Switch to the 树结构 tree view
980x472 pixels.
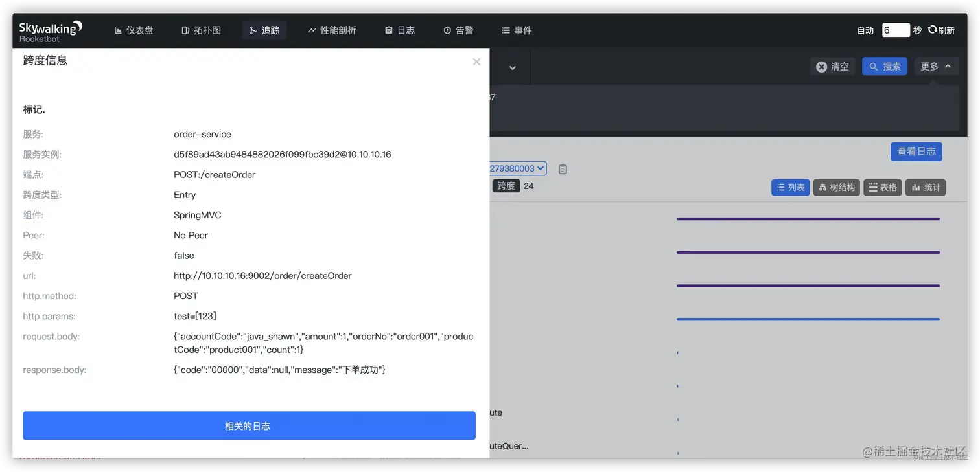click(837, 188)
